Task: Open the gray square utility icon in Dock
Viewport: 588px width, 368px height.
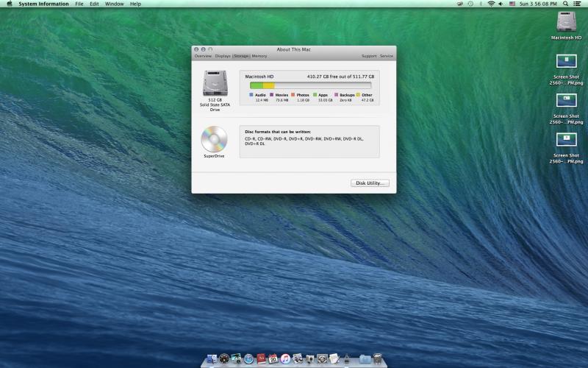Action: 322,358
